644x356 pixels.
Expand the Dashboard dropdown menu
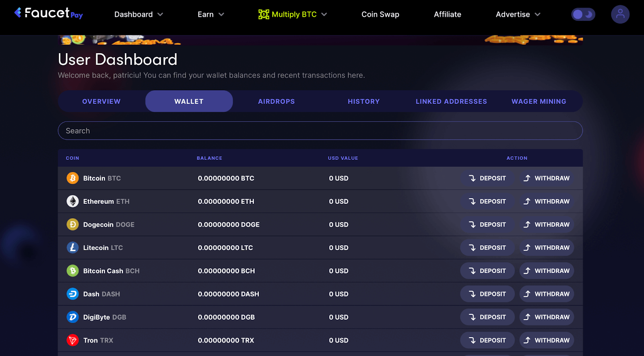[x=138, y=14]
